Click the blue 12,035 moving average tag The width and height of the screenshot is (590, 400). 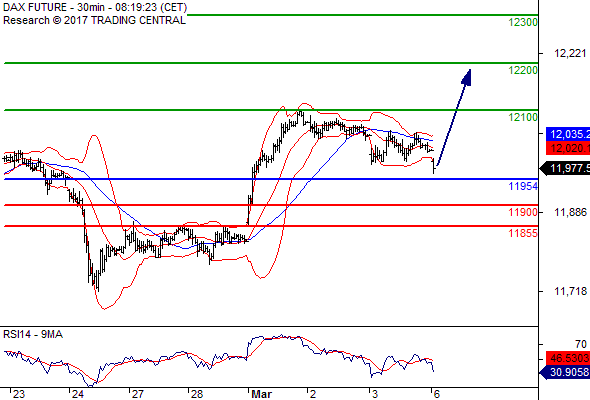click(568, 134)
